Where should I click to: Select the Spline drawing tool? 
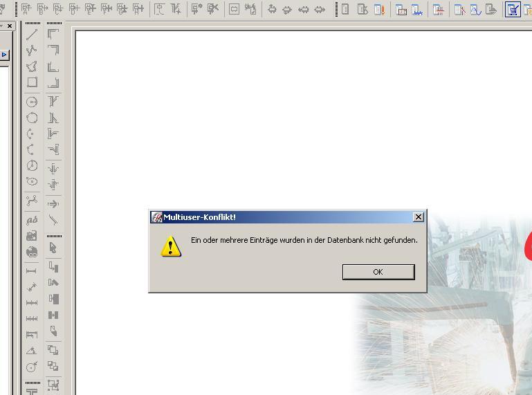coord(32,201)
